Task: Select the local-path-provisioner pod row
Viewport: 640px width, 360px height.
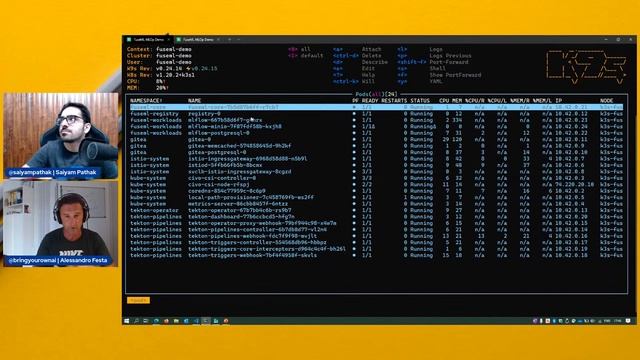Action: [376, 198]
